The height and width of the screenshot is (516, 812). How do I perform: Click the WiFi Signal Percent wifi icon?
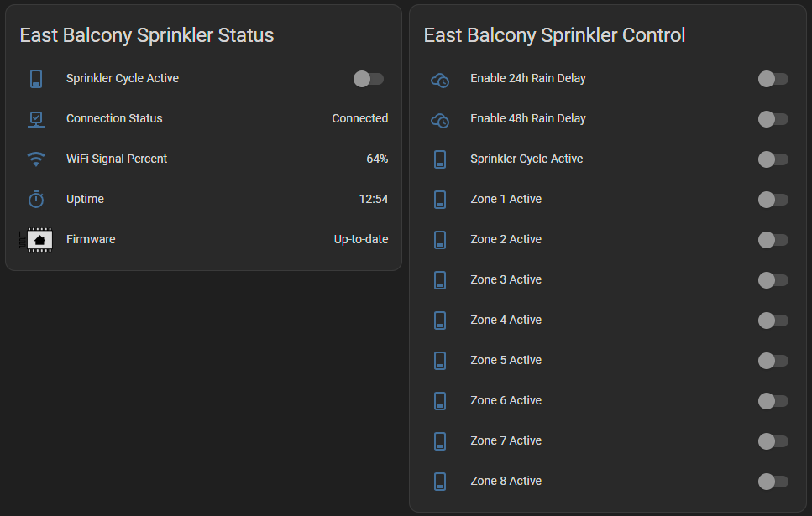tap(36, 159)
